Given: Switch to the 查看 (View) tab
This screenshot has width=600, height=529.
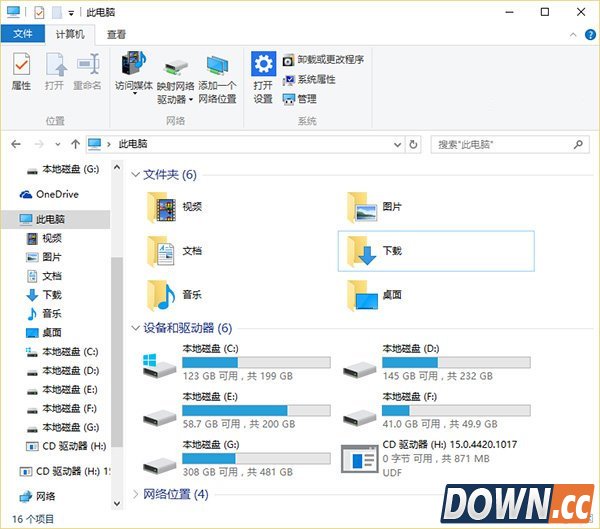Looking at the screenshot, I should click(117, 34).
